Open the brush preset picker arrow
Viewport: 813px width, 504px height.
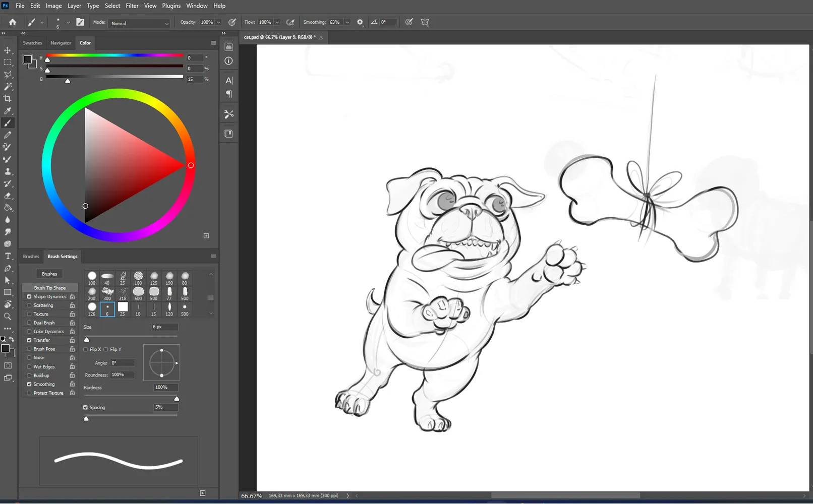click(x=68, y=22)
